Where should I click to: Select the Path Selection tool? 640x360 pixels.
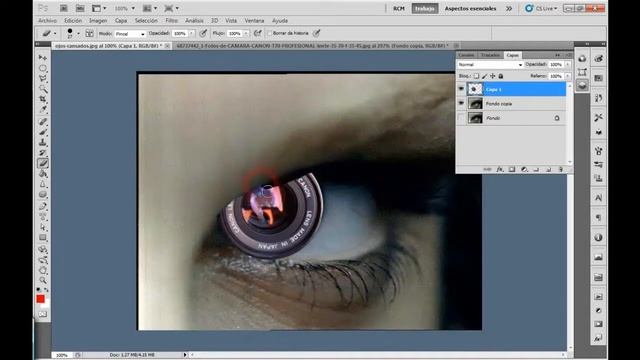42,227
